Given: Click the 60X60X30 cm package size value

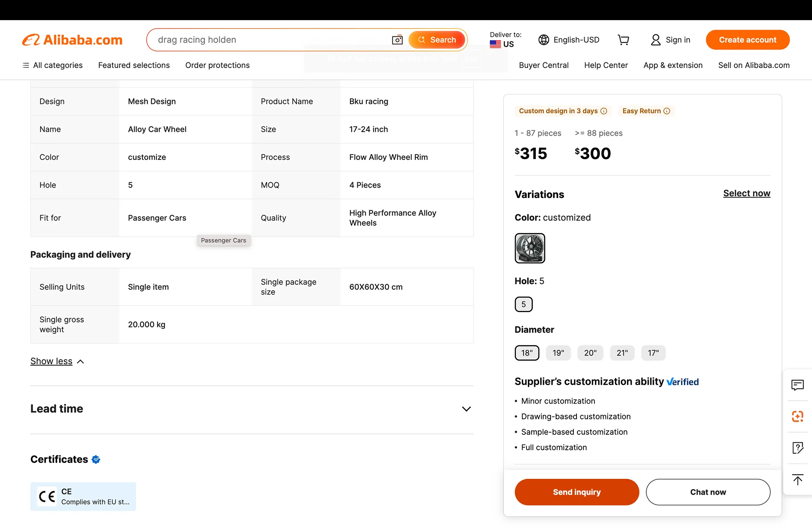Looking at the screenshot, I should (376, 287).
